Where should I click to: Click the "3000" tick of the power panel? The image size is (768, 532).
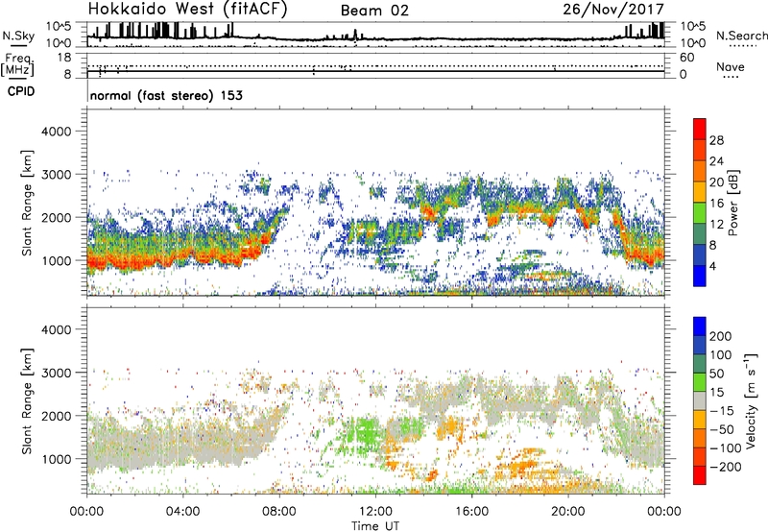point(56,175)
